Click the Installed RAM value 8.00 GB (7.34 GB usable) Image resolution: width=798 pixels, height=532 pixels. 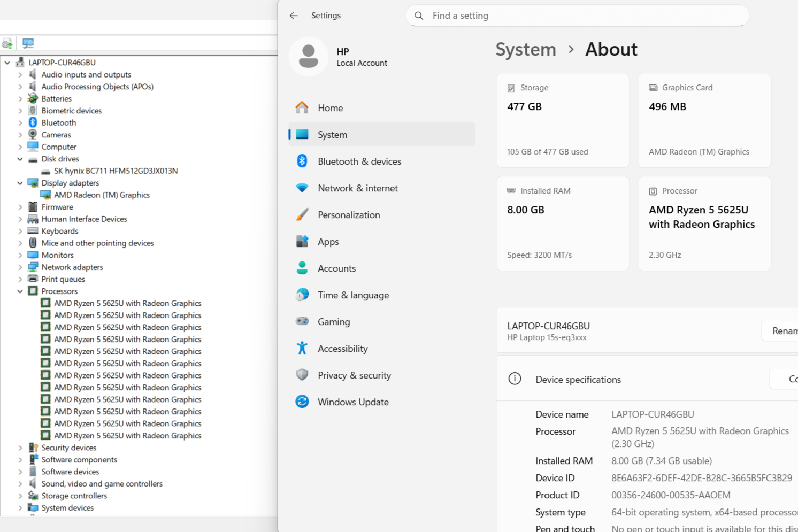(x=662, y=461)
